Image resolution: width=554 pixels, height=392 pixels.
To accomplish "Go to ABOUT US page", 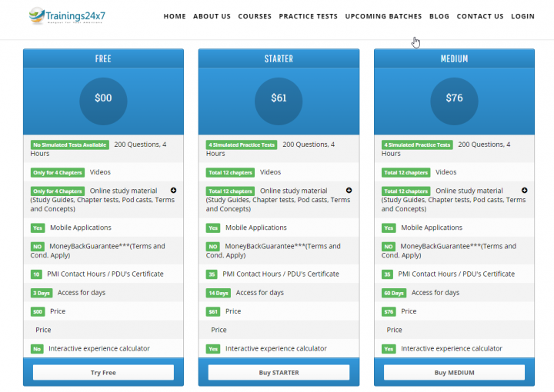I will tap(212, 16).
